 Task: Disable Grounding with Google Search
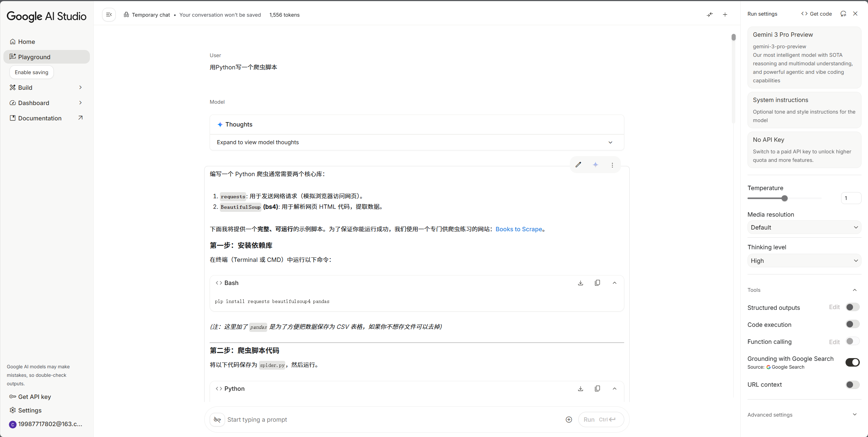(x=852, y=362)
